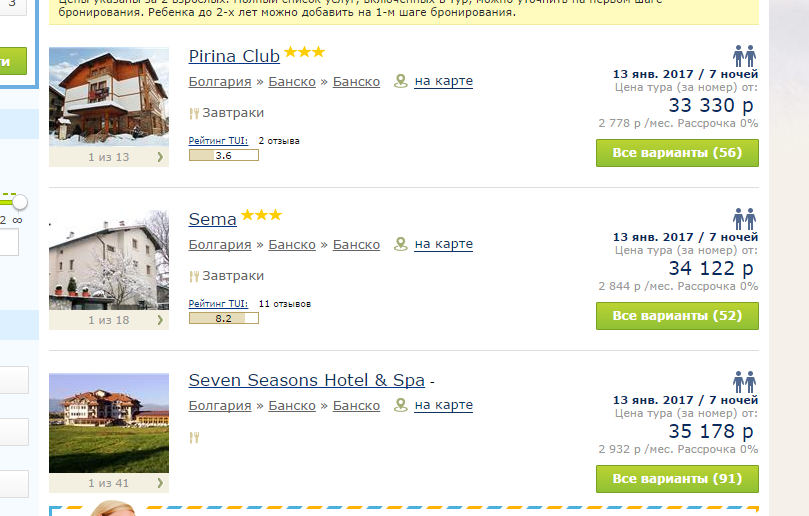
Task: Open the Pirina Club hotel title link
Action: click(x=234, y=56)
